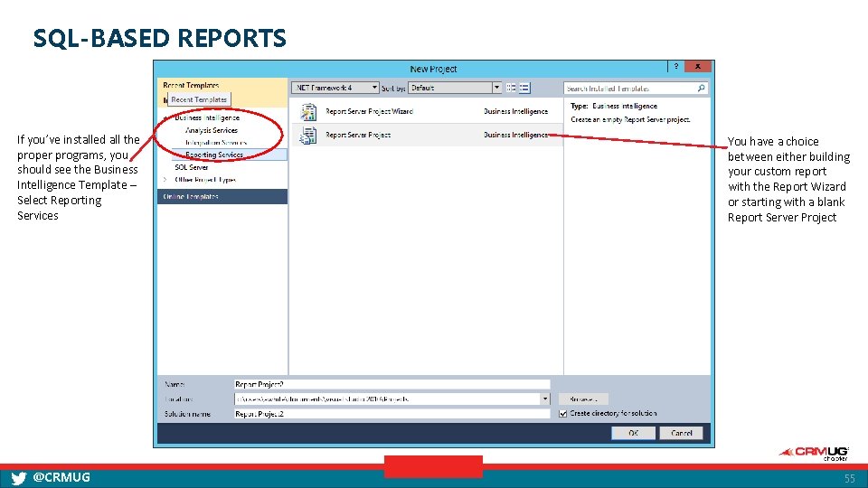Expand Other Project Types node

tap(165, 180)
